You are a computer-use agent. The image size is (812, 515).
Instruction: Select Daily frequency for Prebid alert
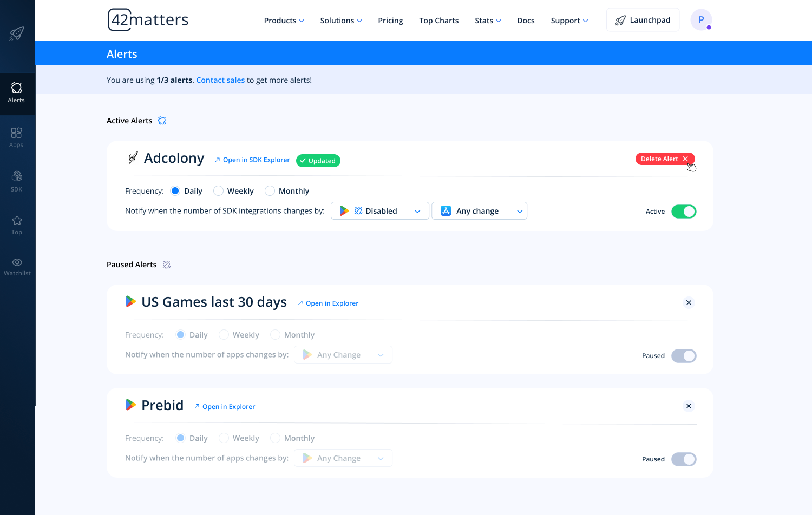coord(180,438)
